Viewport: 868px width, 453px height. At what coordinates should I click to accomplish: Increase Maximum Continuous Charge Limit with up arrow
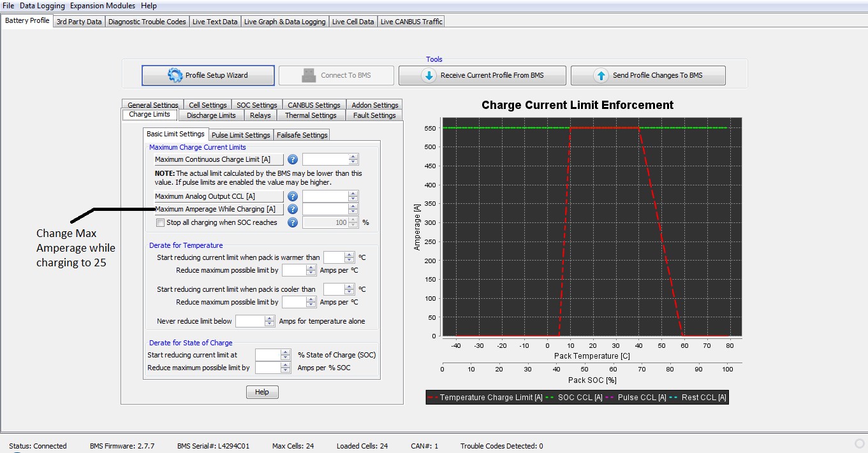[x=353, y=157]
